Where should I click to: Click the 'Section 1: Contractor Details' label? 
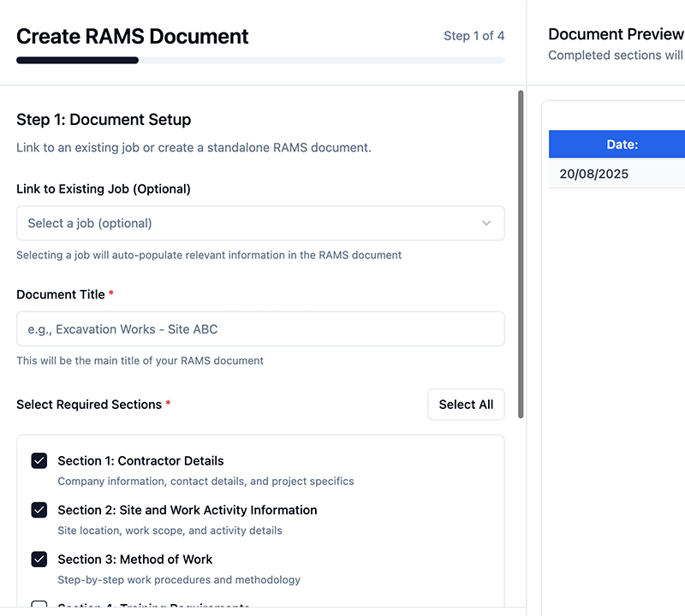(140, 461)
